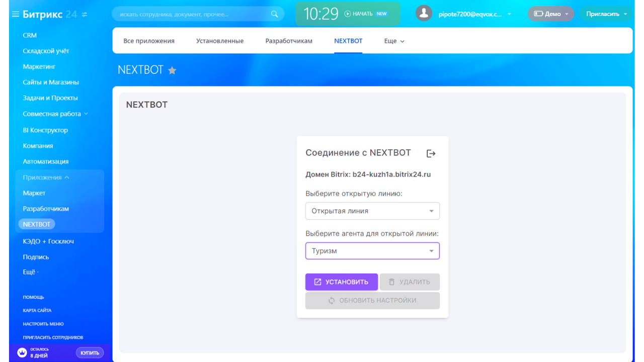The height and width of the screenshot is (362, 644).
Task: Click the Купить button
Action: [x=90, y=353]
